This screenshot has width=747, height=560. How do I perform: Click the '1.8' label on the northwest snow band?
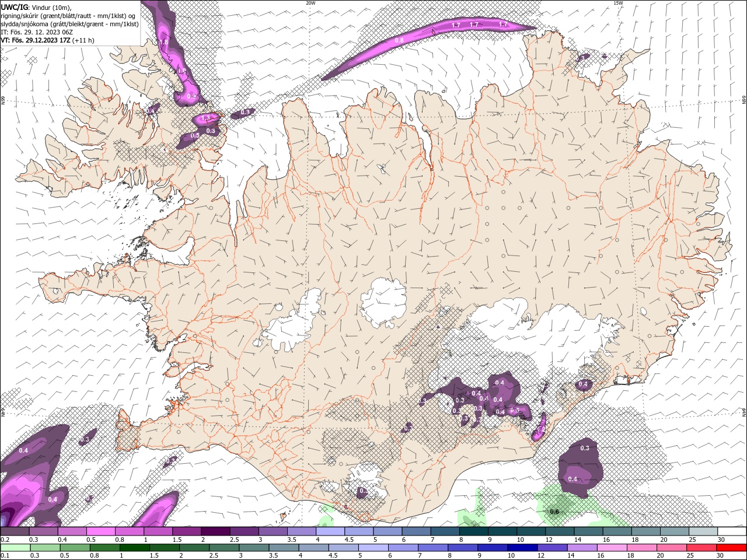tap(163, 42)
